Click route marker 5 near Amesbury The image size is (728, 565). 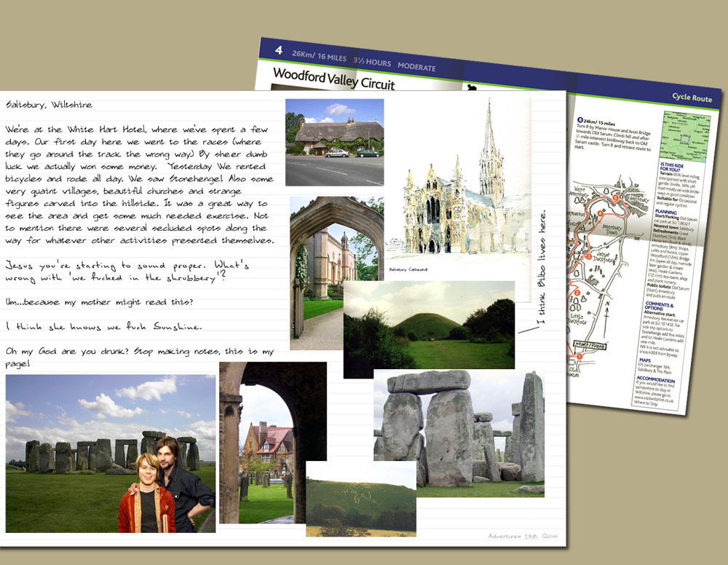tap(616, 198)
